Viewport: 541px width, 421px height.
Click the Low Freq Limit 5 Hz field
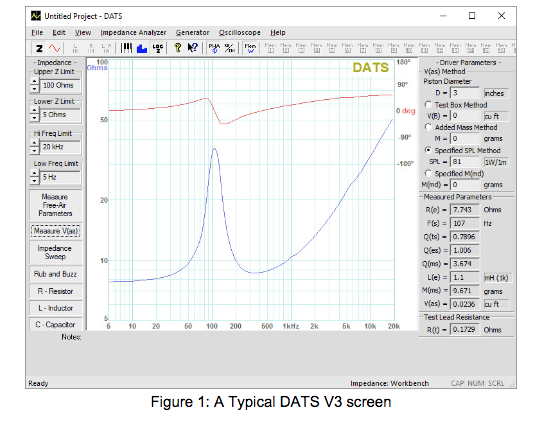point(60,177)
